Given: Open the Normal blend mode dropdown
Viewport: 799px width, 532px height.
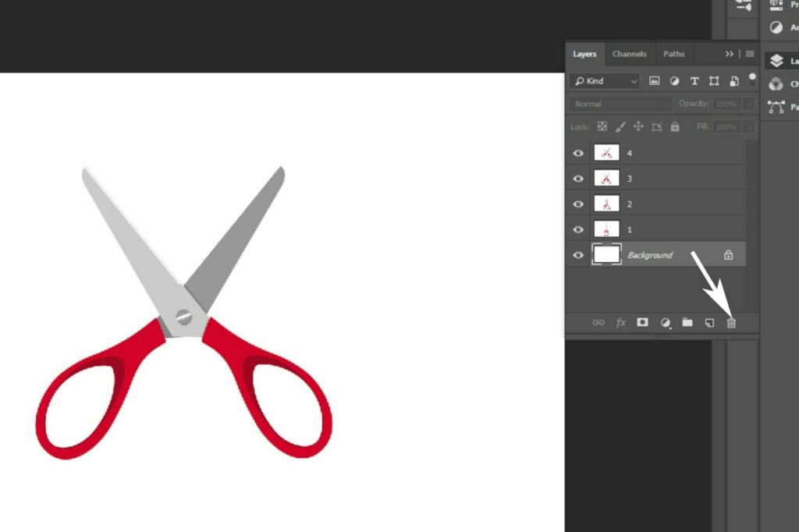Looking at the screenshot, I should (620, 104).
